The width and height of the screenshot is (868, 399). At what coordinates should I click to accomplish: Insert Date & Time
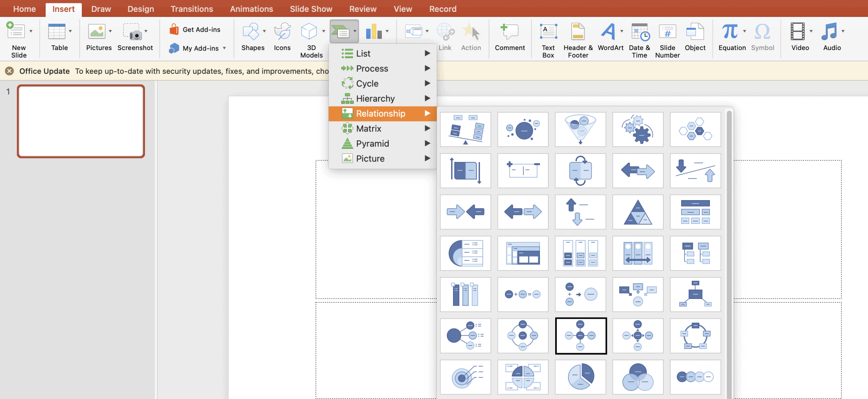[639, 38]
